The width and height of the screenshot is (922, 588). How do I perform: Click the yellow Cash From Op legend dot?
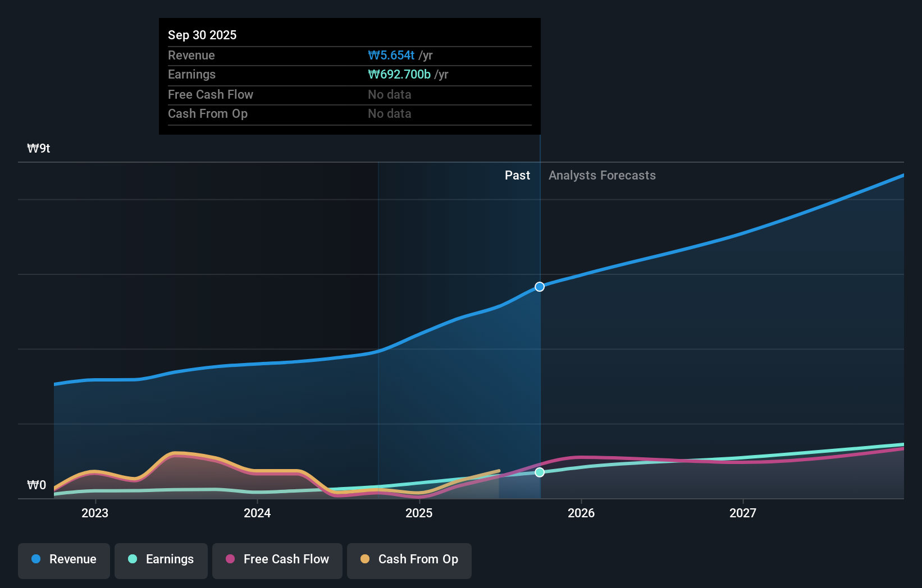tap(365, 559)
